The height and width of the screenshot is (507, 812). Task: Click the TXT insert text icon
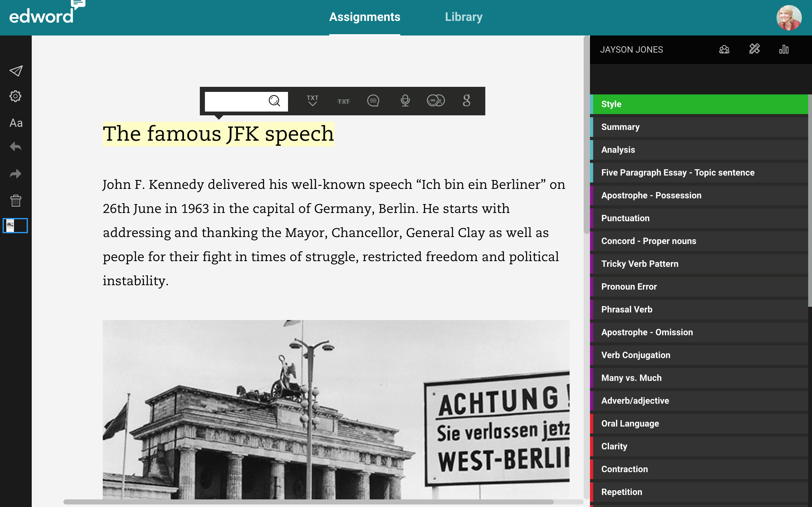pyautogui.click(x=312, y=100)
